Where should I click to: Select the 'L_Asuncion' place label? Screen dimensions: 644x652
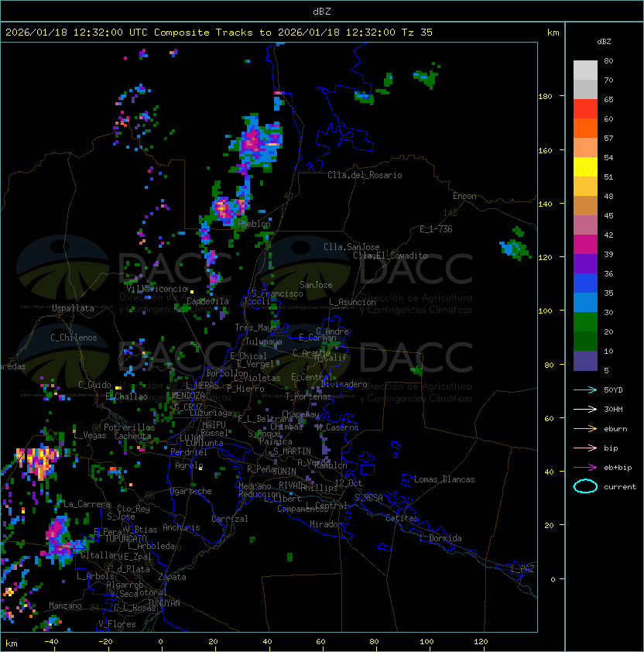352,302
